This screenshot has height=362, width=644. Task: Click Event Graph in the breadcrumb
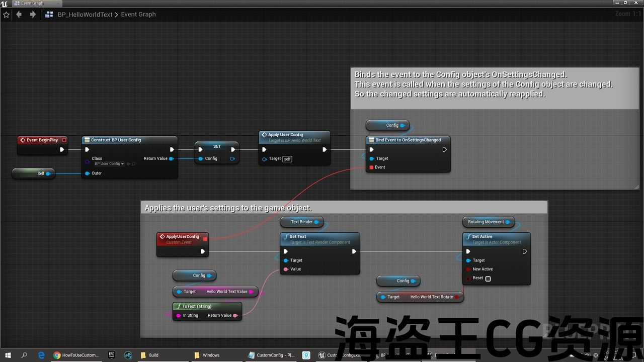click(x=138, y=15)
